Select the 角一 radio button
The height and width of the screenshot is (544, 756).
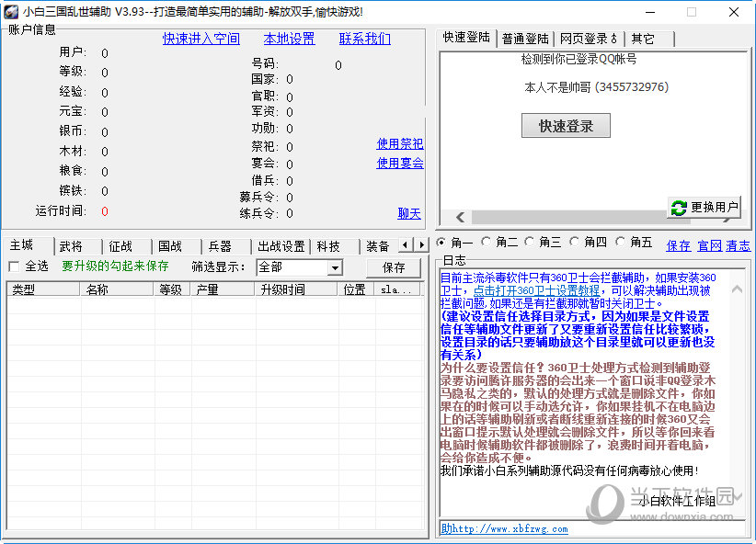[x=441, y=242]
